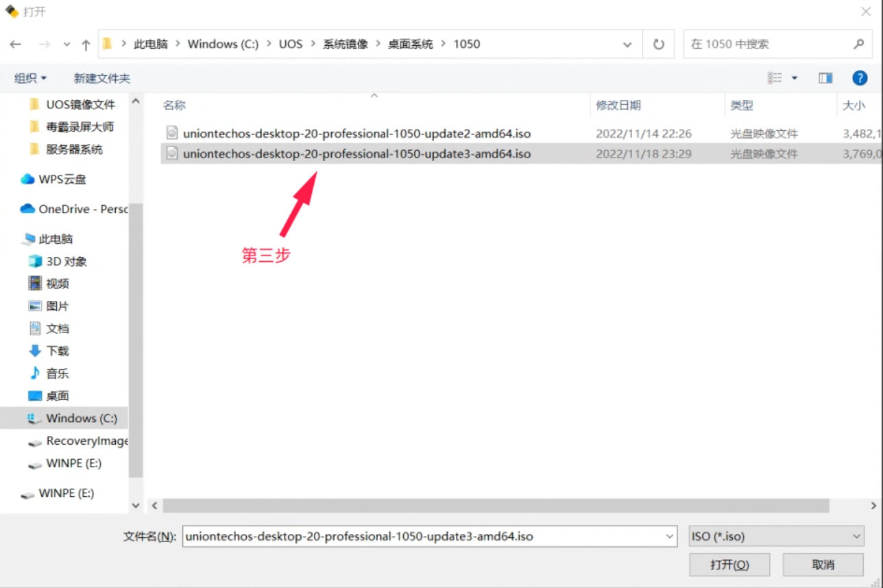Refresh the current folder view
The width and height of the screenshot is (883, 588).
(x=658, y=45)
